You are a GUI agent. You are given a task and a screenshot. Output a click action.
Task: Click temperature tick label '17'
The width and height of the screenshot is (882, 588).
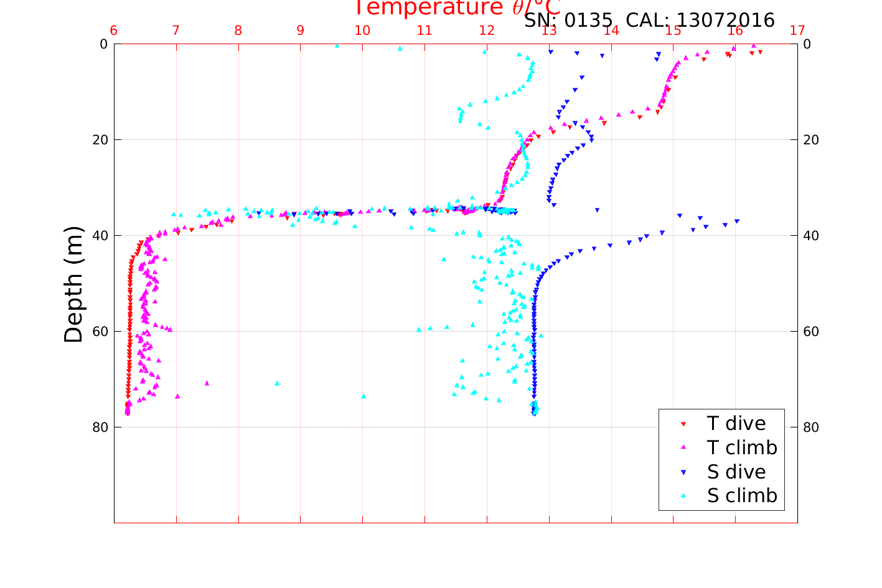(x=797, y=30)
